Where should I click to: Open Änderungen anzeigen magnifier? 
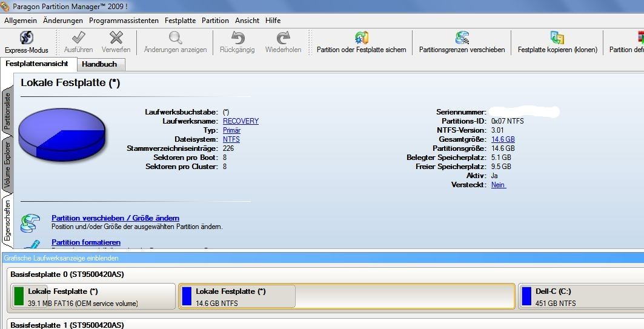(x=175, y=38)
